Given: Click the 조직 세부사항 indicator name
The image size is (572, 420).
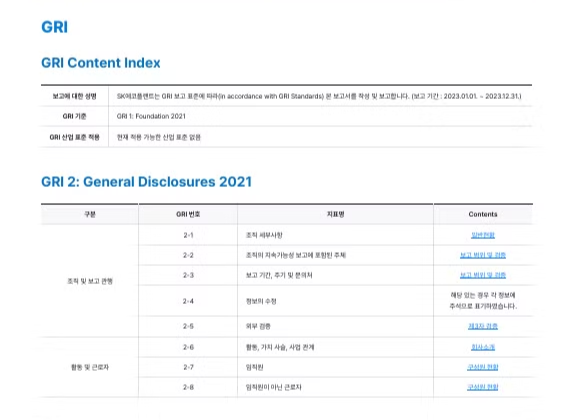Looking at the screenshot, I should point(264,235).
